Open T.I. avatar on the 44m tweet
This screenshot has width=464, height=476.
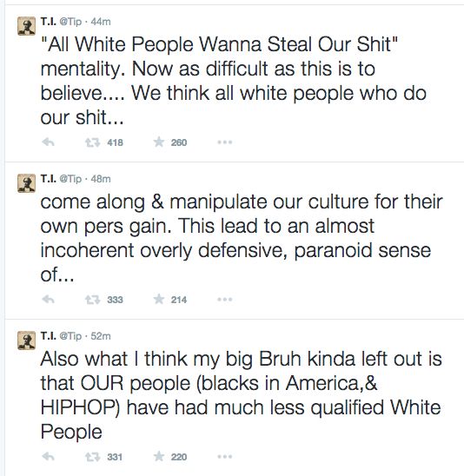tap(26, 26)
